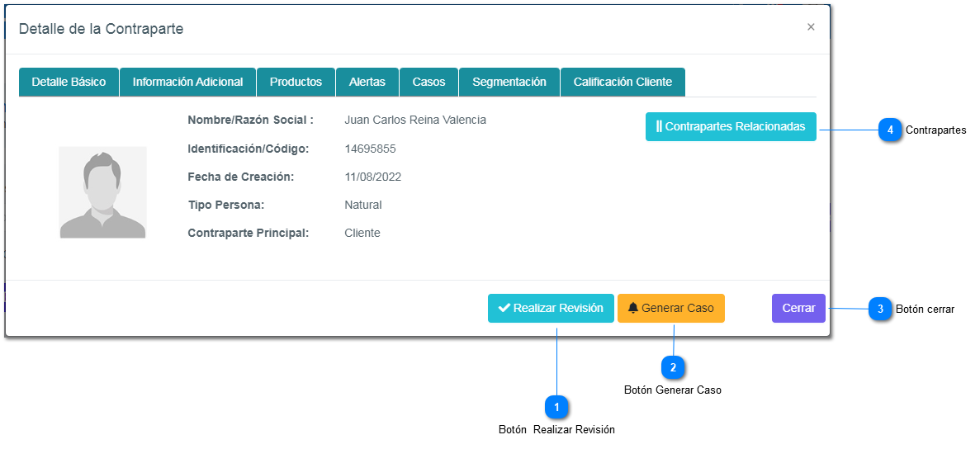The width and height of the screenshot is (980, 449).
Task: Click the creation date 11/08/2022
Action: [x=372, y=177]
